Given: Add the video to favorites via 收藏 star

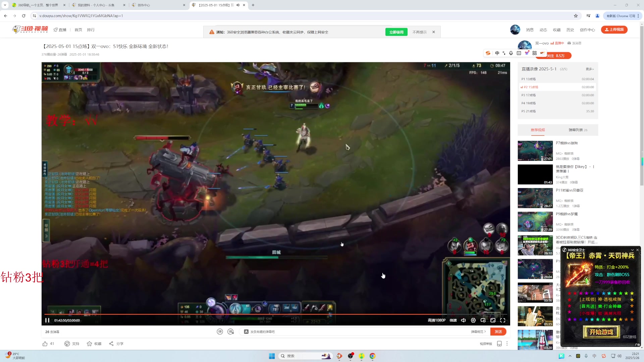Looking at the screenshot, I should [x=89, y=344].
